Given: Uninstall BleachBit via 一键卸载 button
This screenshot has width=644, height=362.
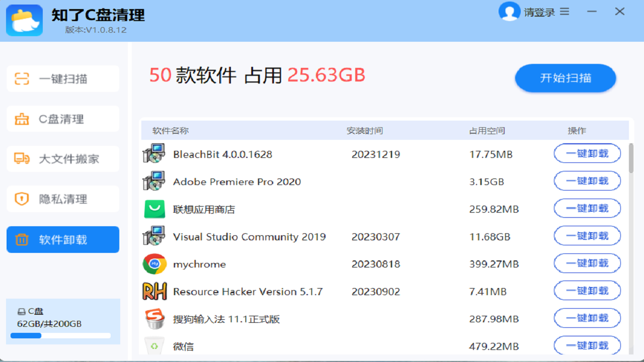Looking at the screenshot, I should pos(587,153).
